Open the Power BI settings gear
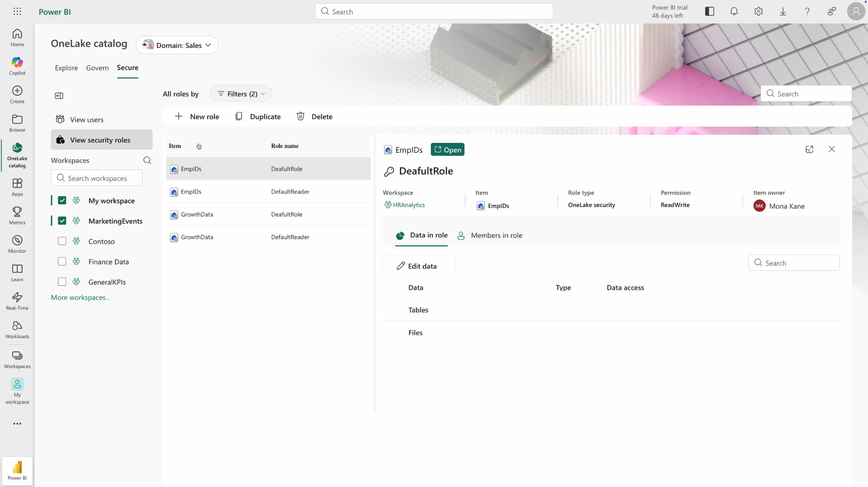The width and height of the screenshot is (868, 487). 758,11
